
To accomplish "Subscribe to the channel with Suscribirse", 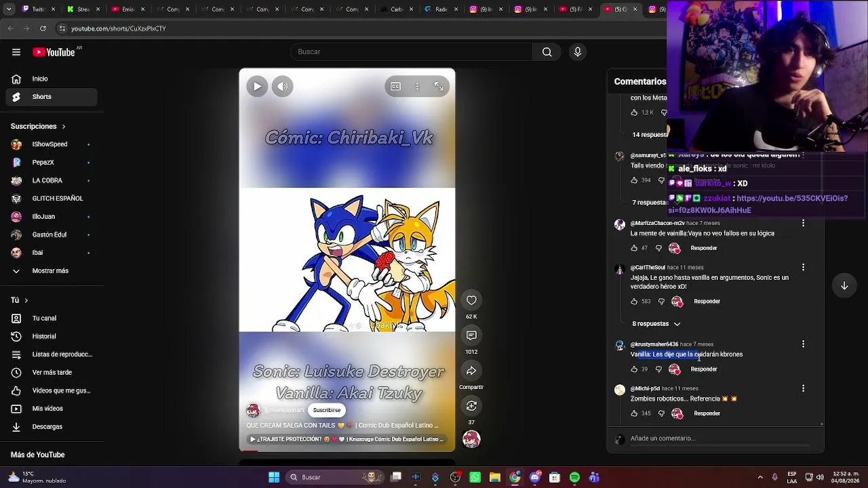I will click(327, 410).
